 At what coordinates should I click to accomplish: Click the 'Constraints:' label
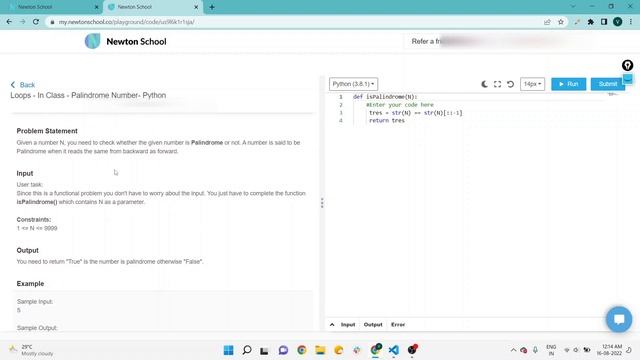[33, 220]
